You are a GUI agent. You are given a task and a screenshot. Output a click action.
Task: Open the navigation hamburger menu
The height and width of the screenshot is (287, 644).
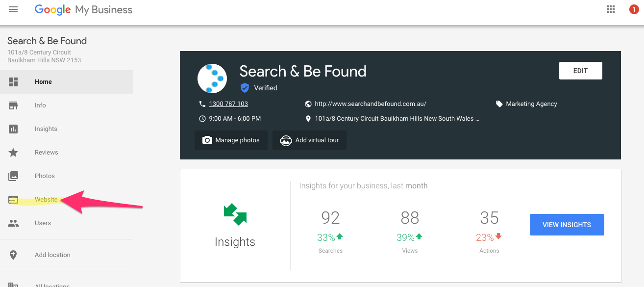coord(13,9)
